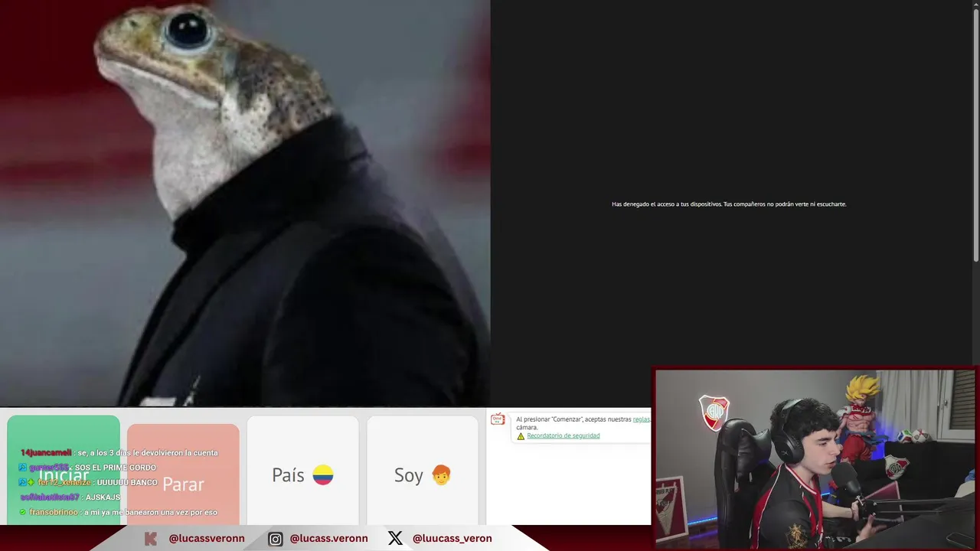980x551 pixels.
Task: Click the red Parar button
Action: click(183, 474)
